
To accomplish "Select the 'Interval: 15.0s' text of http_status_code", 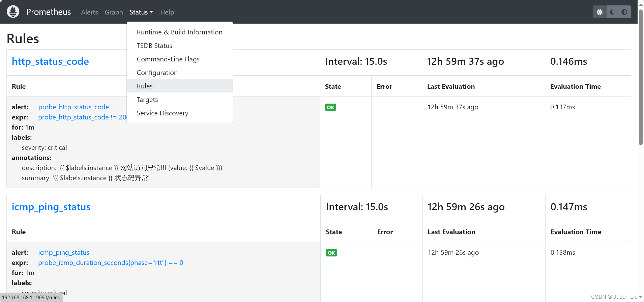I will click(x=356, y=61).
